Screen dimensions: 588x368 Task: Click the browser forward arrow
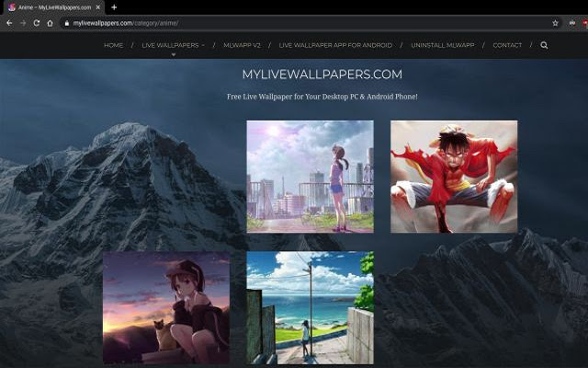tap(23, 23)
